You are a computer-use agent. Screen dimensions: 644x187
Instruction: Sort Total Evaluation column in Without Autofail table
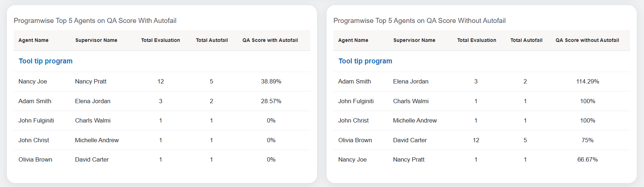[x=476, y=40]
